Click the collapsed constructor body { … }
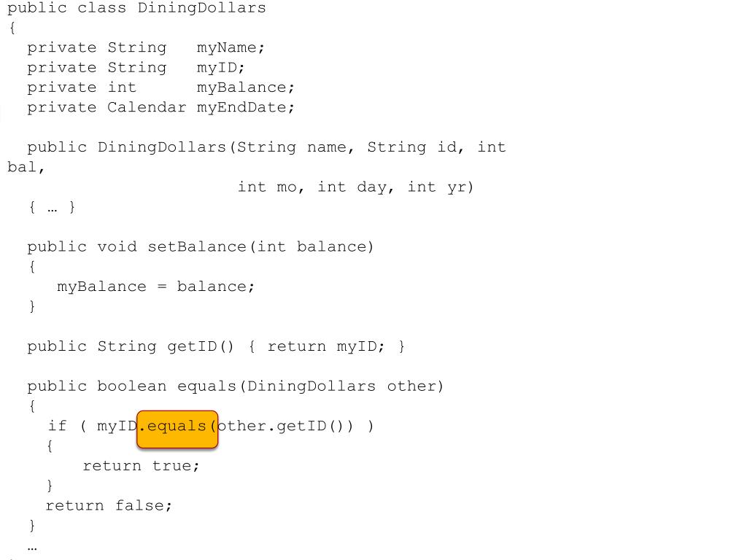 coord(52,207)
